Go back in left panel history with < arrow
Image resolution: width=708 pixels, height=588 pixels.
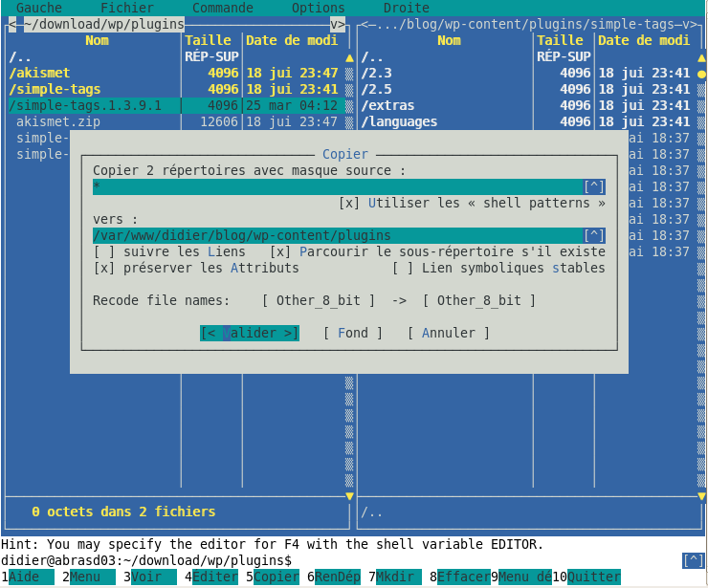(12, 24)
